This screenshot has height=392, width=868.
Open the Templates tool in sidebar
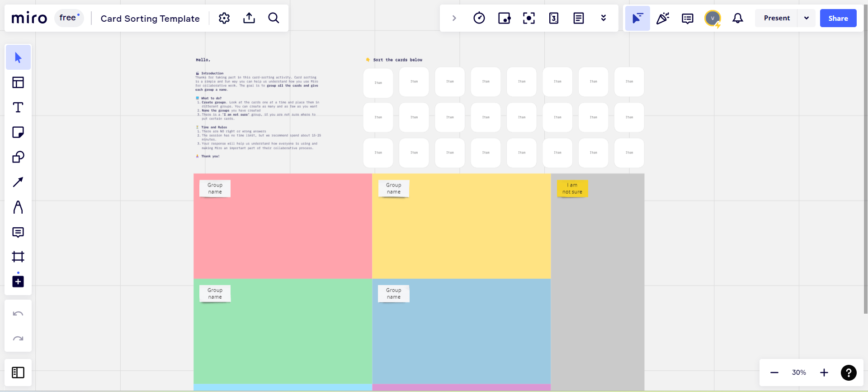click(x=18, y=82)
